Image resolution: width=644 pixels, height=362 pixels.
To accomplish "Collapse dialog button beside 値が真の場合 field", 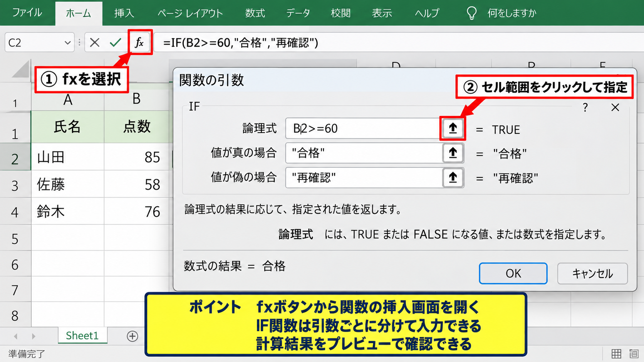I will click(453, 153).
